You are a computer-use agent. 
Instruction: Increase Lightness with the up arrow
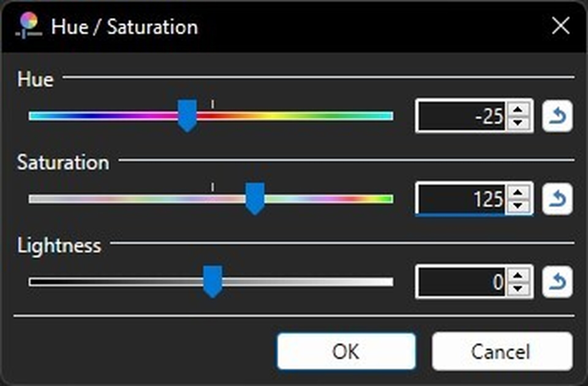[x=518, y=275]
